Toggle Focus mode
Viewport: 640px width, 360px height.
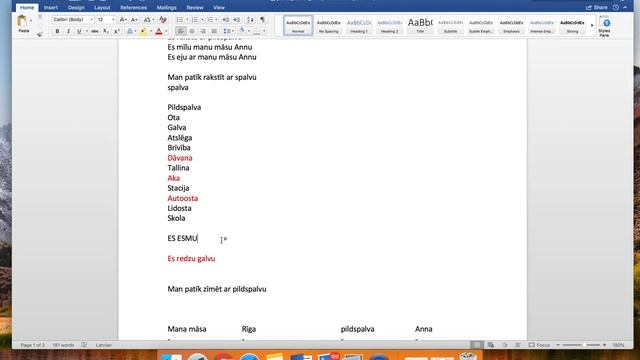pos(539,345)
